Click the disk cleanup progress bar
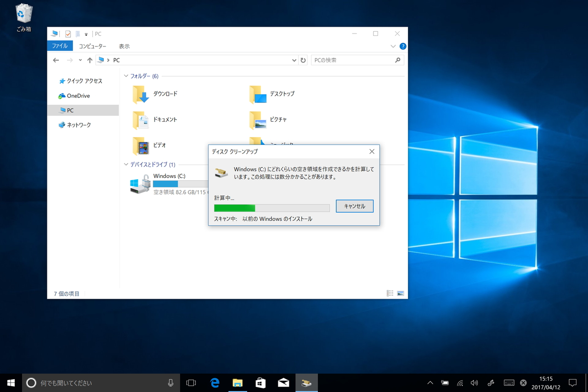 (x=271, y=208)
